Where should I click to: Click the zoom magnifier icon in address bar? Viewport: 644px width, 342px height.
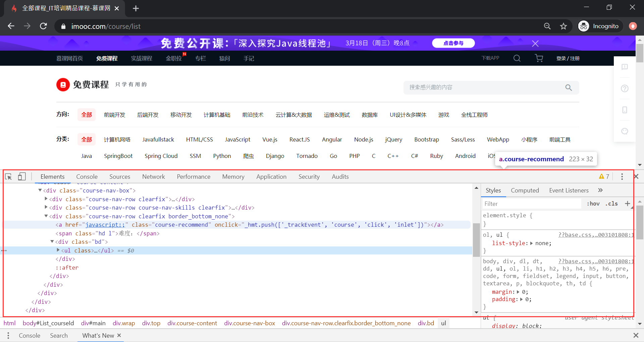[547, 26]
